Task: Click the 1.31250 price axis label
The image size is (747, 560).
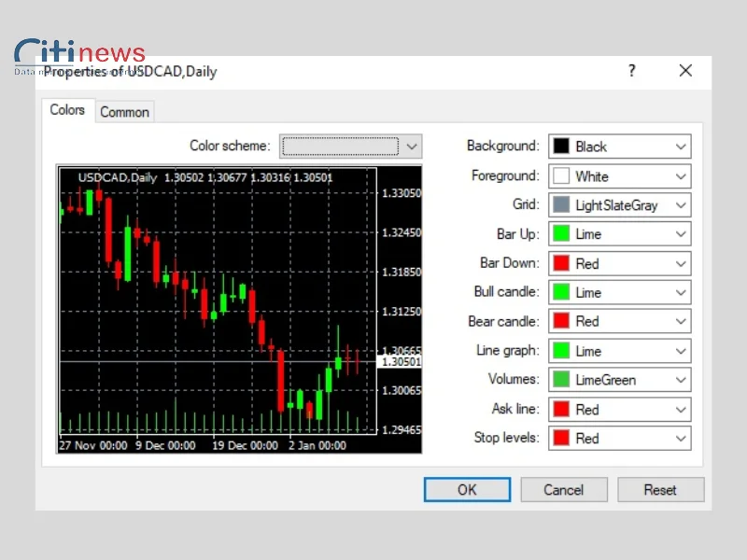Action: point(402,312)
